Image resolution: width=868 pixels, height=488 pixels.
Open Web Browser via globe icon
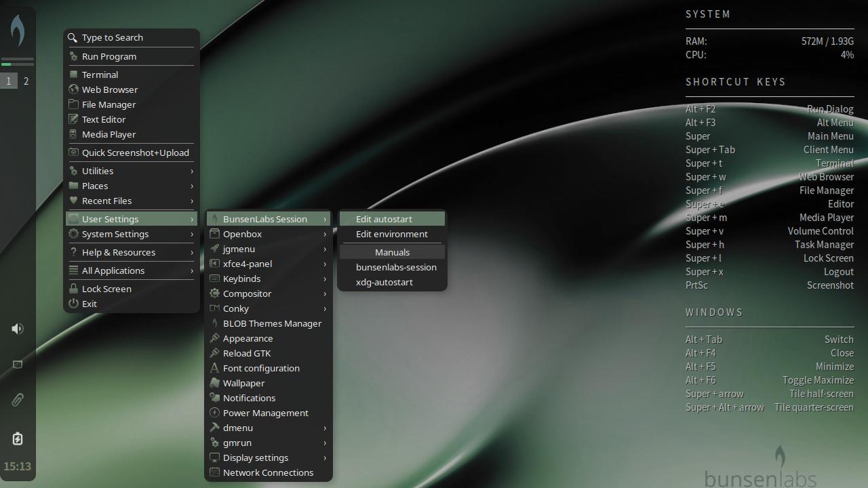(73, 89)
